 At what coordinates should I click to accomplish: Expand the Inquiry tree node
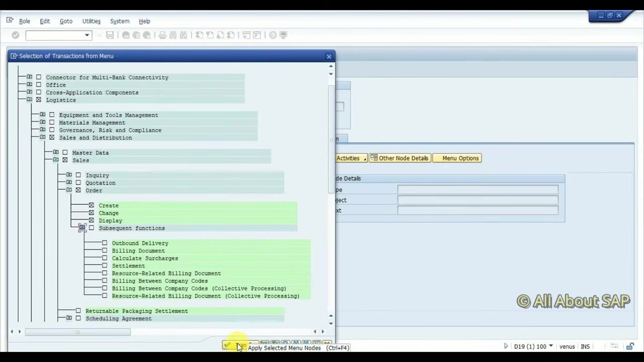[69, 175]
